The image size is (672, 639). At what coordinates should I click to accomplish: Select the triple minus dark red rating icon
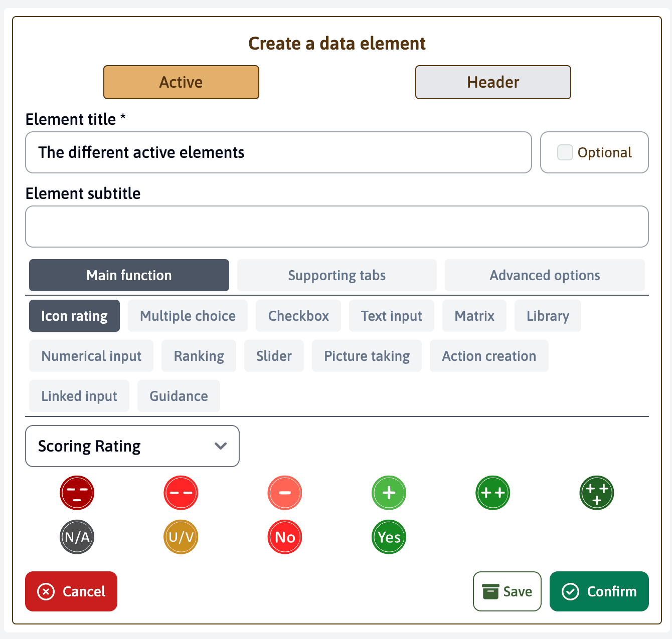(x=77, y=493)
